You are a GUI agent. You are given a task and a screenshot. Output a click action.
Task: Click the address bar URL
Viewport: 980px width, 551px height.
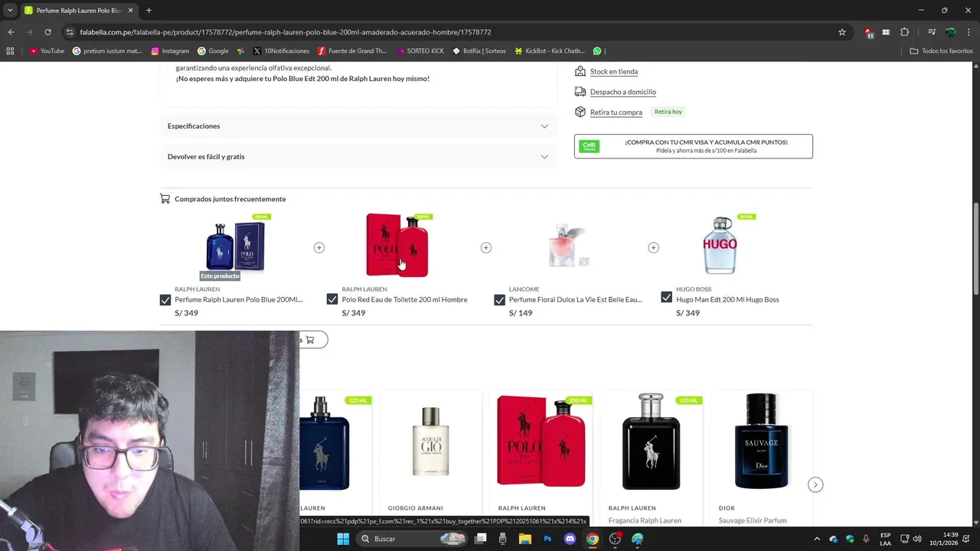285,32
